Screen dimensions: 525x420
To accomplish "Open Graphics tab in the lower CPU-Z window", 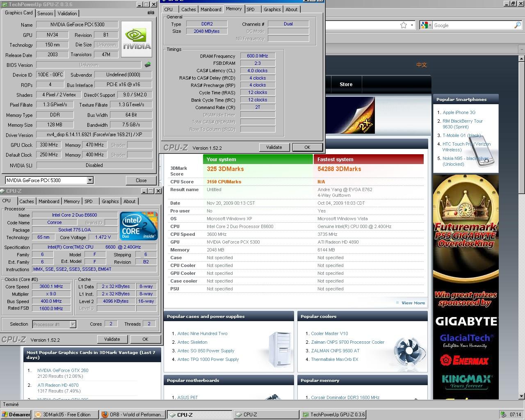I will (110, 201).
